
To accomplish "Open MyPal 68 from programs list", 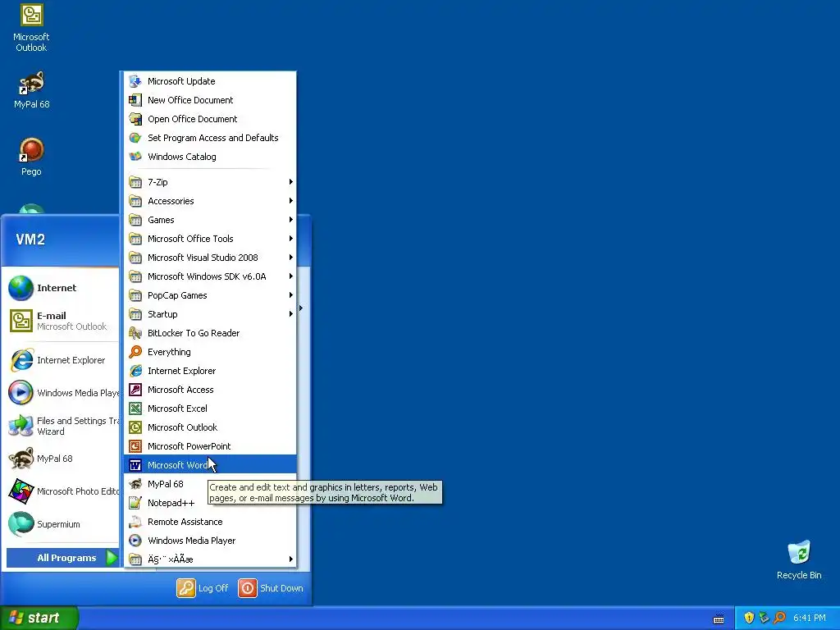I will [x=210, y=484].
